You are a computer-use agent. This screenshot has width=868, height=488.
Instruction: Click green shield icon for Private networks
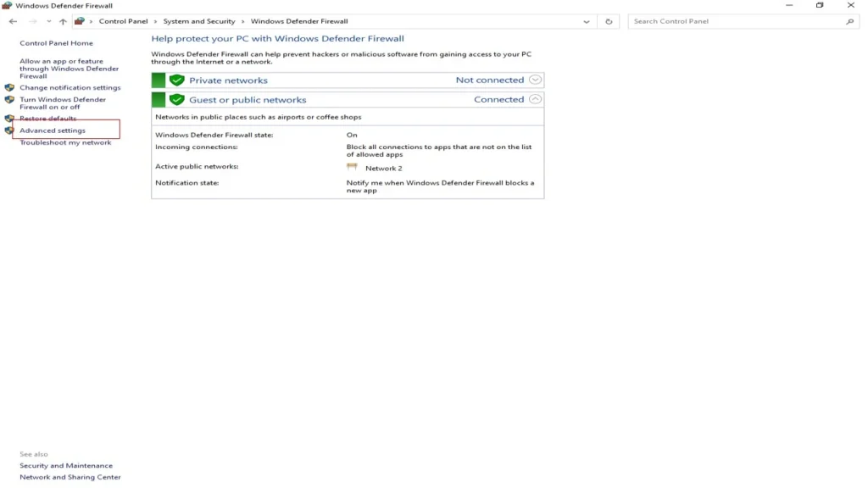[x=176, y=80]
